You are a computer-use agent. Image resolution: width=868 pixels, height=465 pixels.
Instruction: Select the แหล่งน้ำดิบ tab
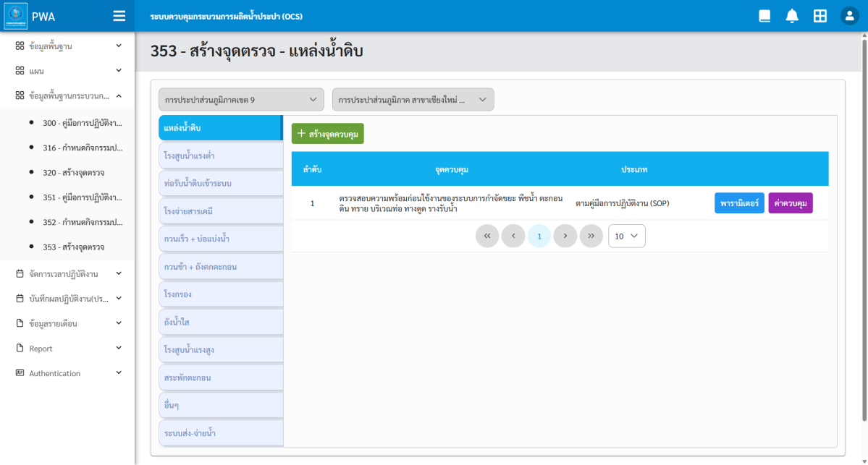click(221, 128)
